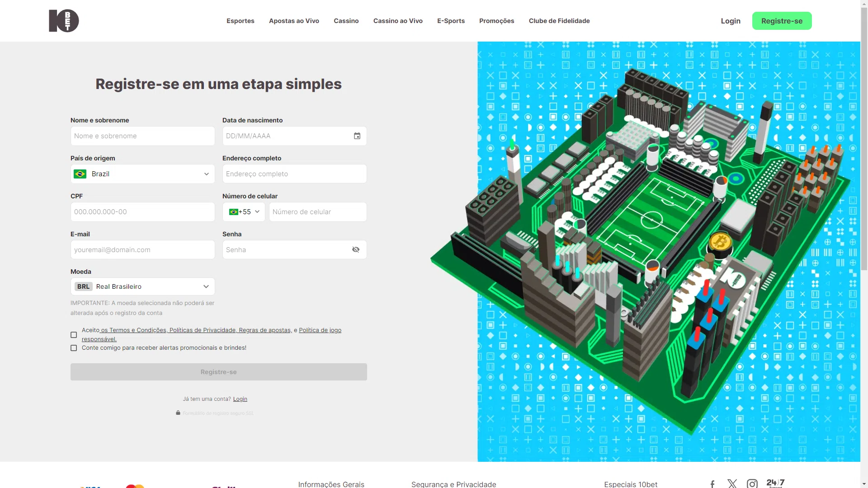Open the Promoções page
Viewport: 868px width, 488px height.
[x=497, y=21]
